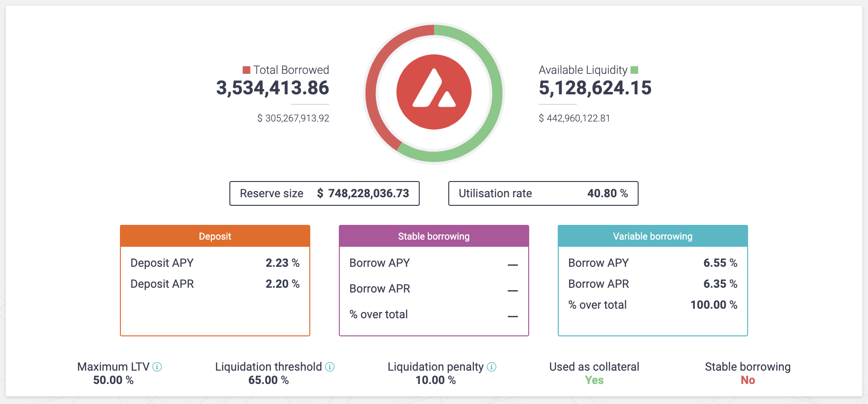Screen dimensions: 868x404
Task: Click the Liquidation penalty 10.00 % value
Action: pos(435,380)
